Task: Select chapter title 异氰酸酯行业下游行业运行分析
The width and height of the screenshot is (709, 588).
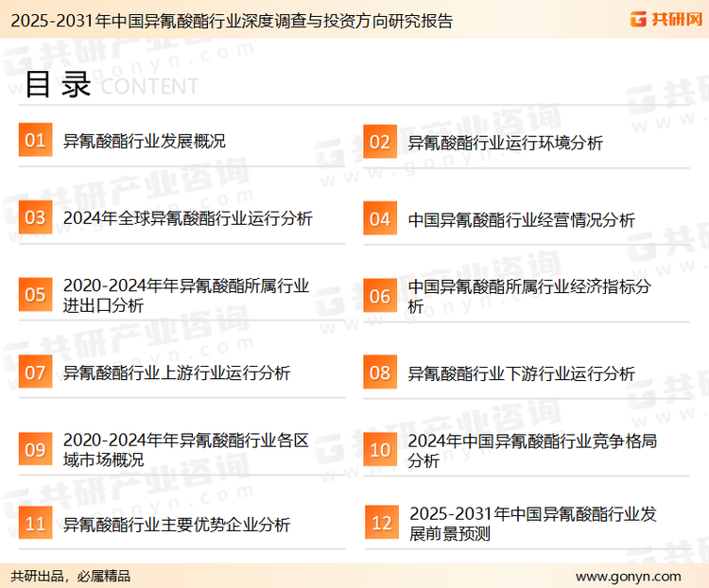Action: 521,373
